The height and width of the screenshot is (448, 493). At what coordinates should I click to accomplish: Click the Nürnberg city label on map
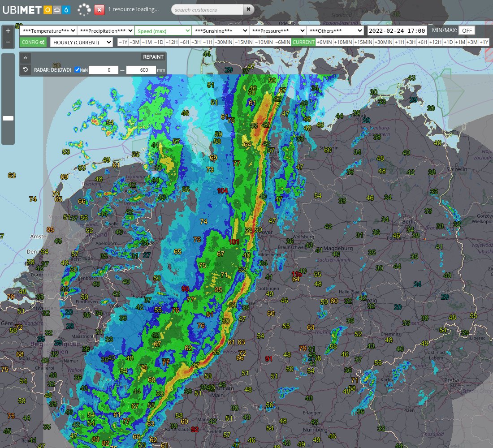(315, 430)
